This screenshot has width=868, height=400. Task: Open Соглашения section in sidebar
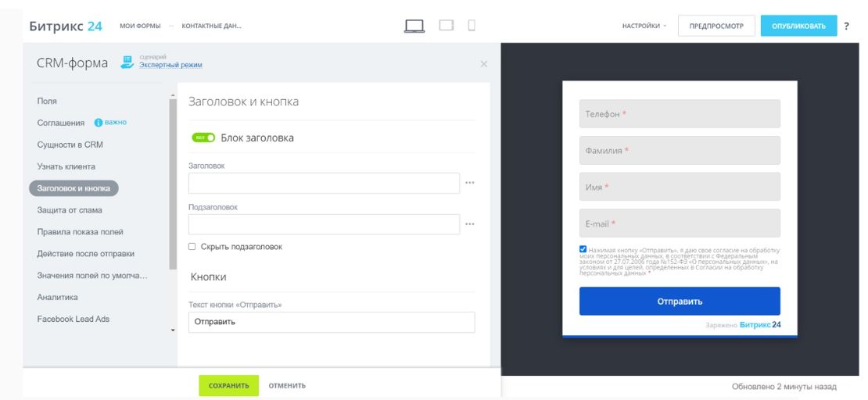[61, 123]
